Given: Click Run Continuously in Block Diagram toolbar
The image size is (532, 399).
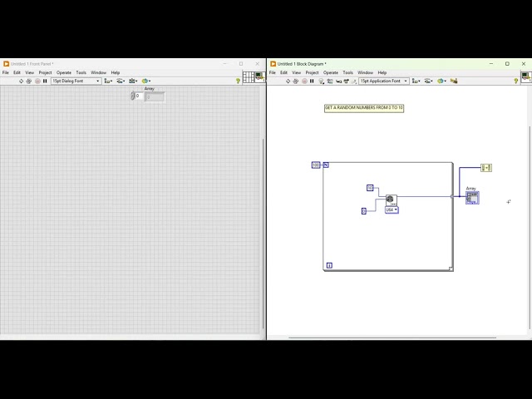Looking at the screenshot, I should click(296, 81).
